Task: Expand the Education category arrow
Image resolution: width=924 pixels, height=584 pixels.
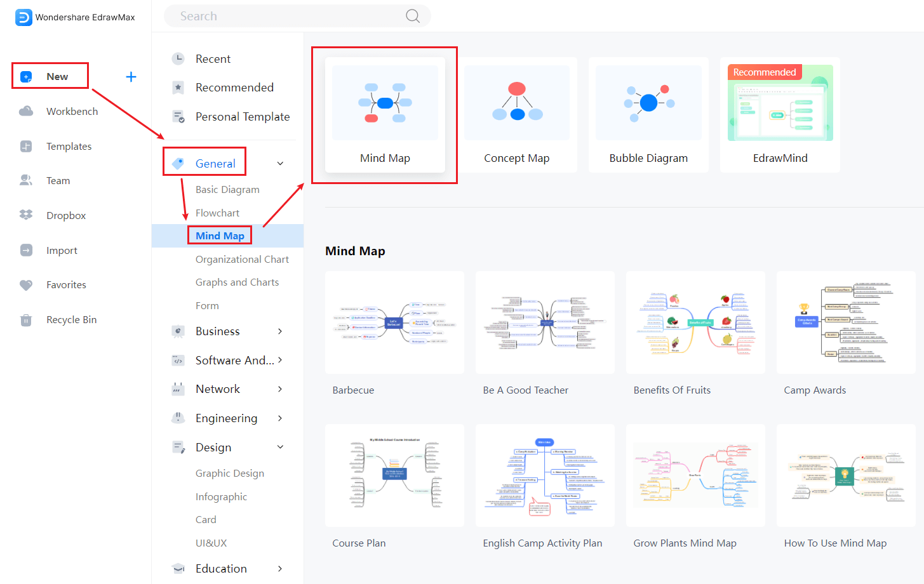Action: (280, 569)
